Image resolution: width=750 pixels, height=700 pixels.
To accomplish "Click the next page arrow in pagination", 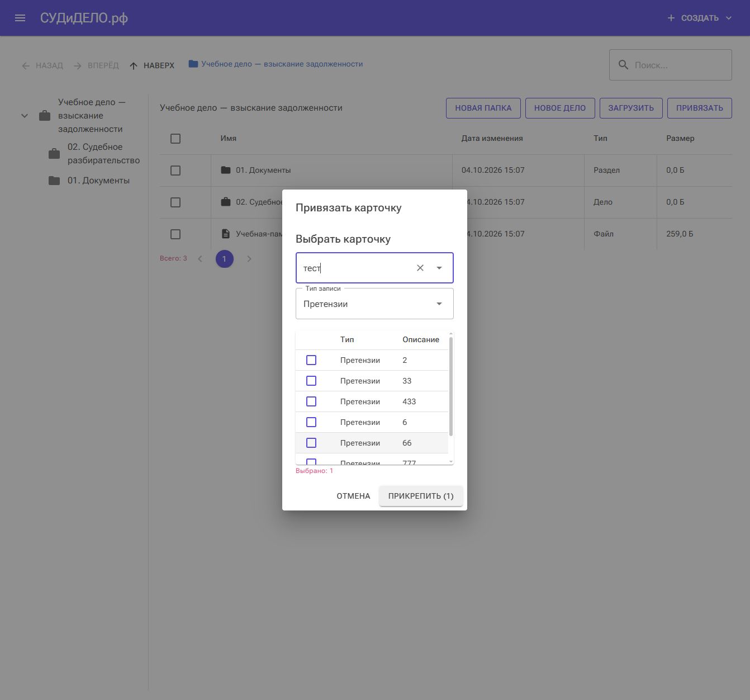I will (249, 259).
